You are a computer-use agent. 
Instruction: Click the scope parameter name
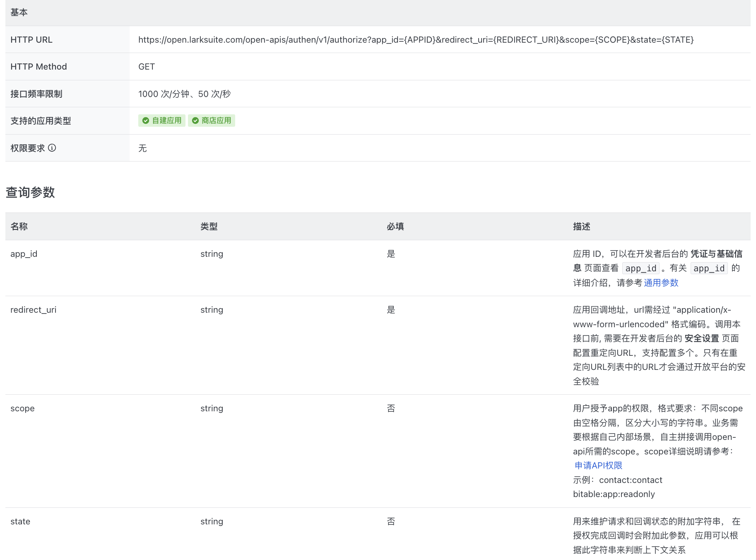tap(23, 408)
